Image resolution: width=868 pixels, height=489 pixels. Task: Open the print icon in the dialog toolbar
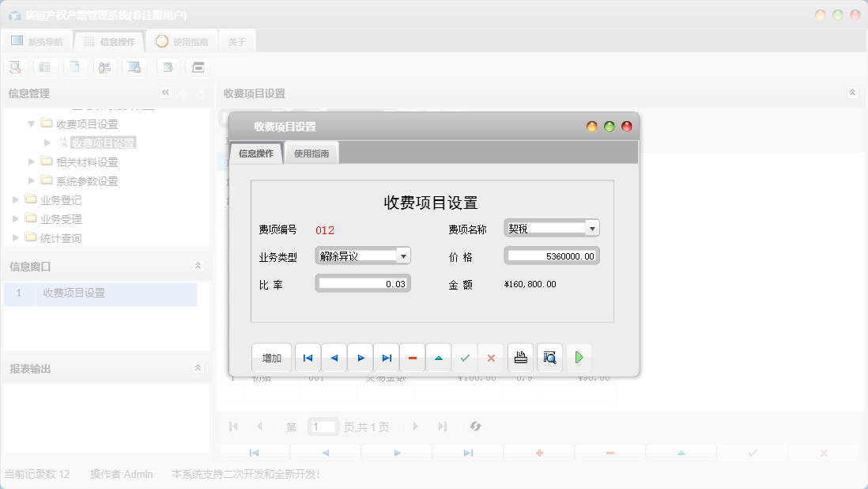point(520,358)
